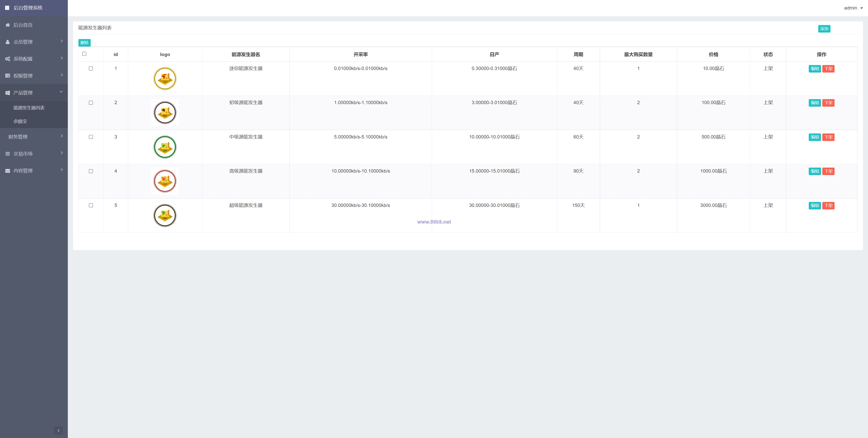Viewport: 868px width, 438px height.
Task: Click the windows icon beside 产品管理
Action: point(7,93)
